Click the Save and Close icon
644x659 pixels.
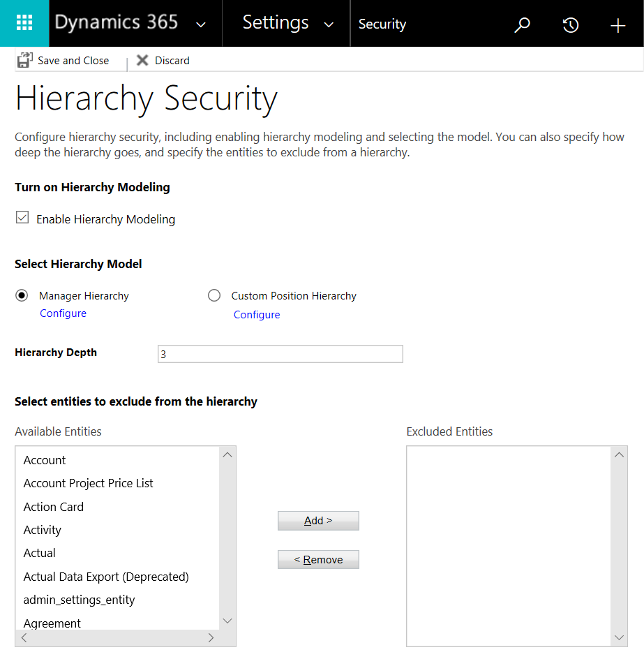point(24,60)
